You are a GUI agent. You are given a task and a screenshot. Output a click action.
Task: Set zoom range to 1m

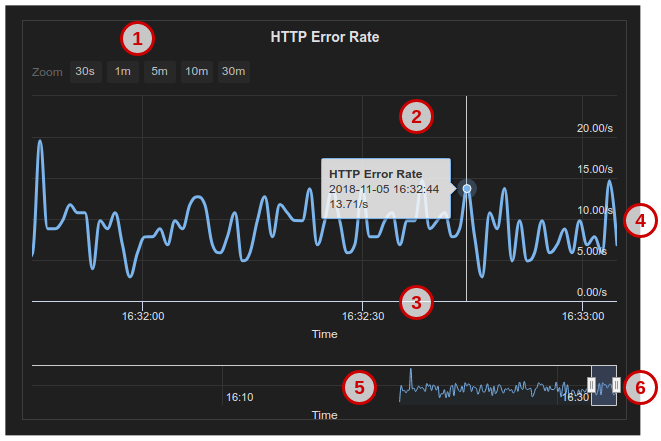[x=122, y=71]
